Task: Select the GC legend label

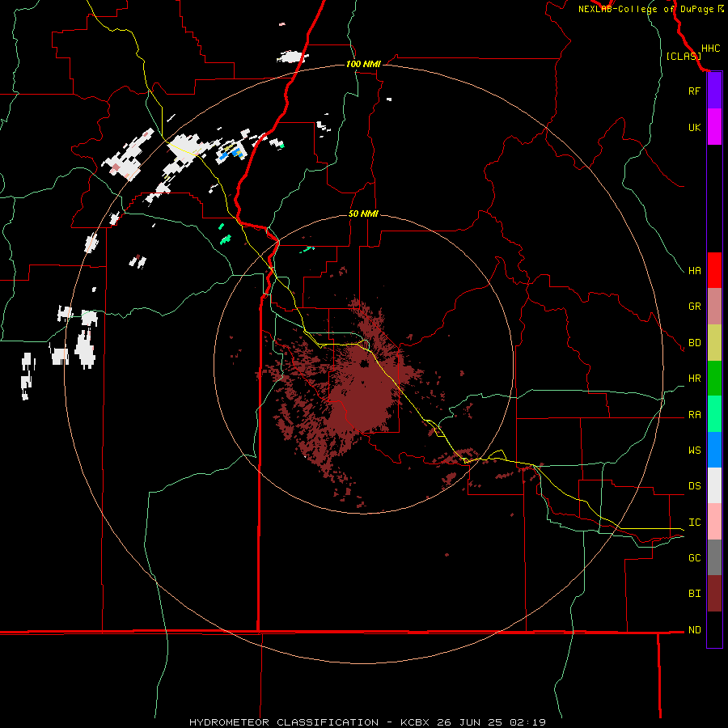Action: tap(694, 558)
